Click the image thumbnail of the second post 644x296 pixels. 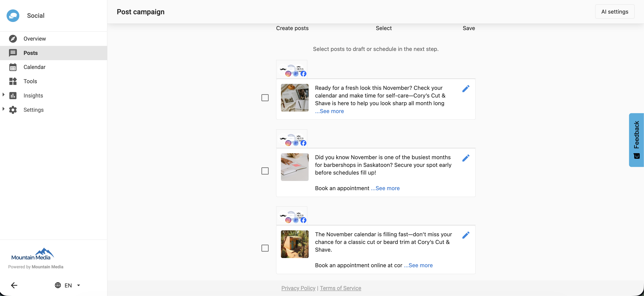pos(295,167)
